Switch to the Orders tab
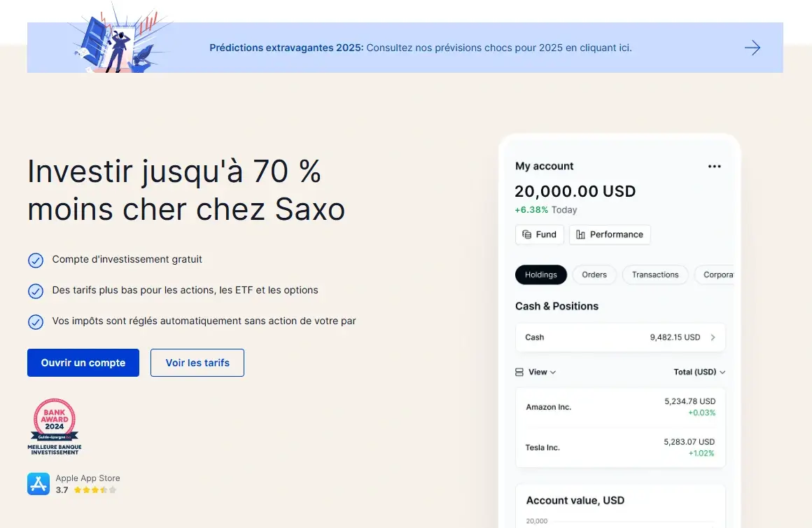This screenshot has height=528, width=812. (594, 275)
